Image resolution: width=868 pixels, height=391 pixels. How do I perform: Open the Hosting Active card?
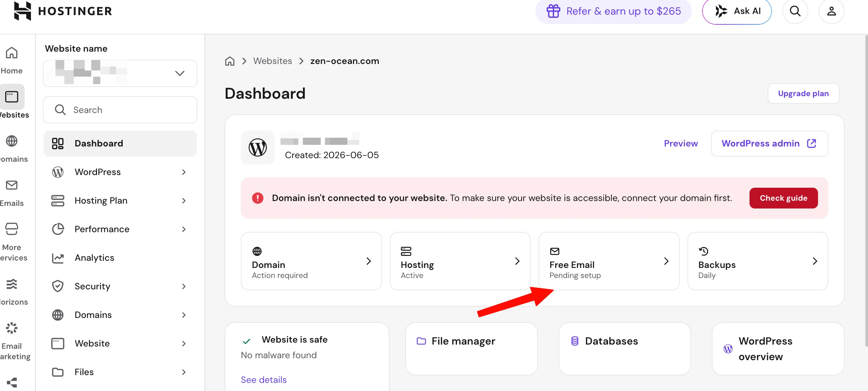[460, 261]
